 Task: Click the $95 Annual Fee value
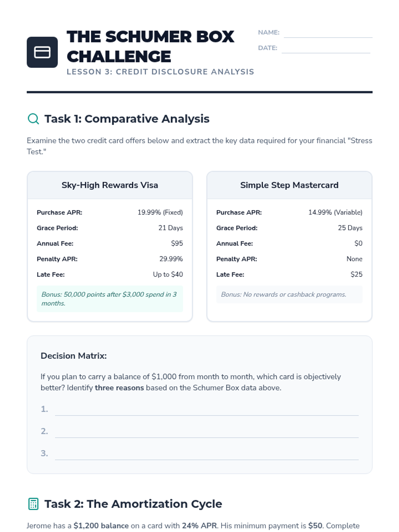[x=177, y=243]
